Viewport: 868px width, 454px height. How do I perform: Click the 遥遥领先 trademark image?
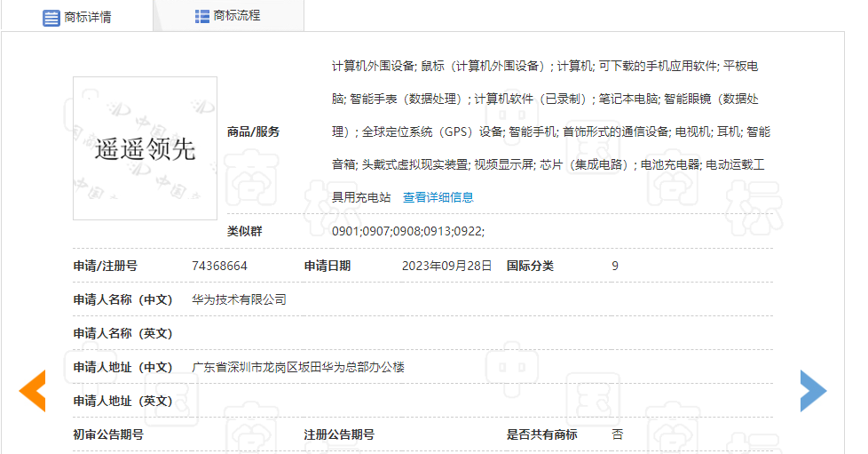pos(145,148)
